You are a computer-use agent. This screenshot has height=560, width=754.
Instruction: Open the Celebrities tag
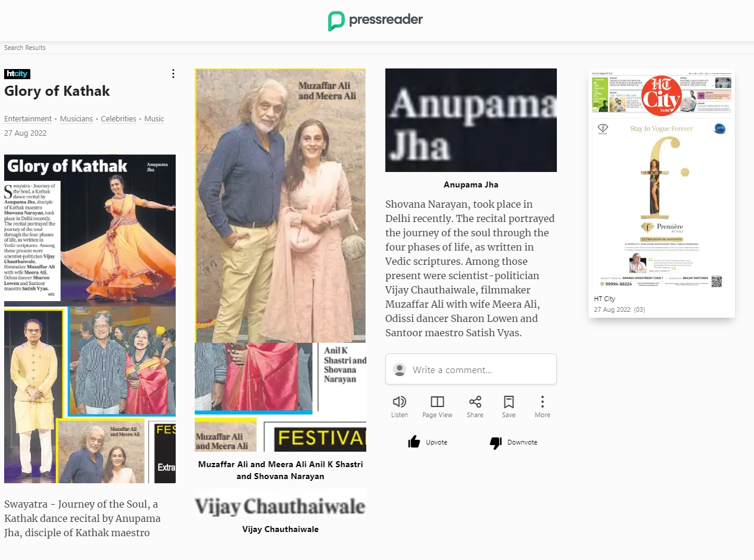click(119, 119)
